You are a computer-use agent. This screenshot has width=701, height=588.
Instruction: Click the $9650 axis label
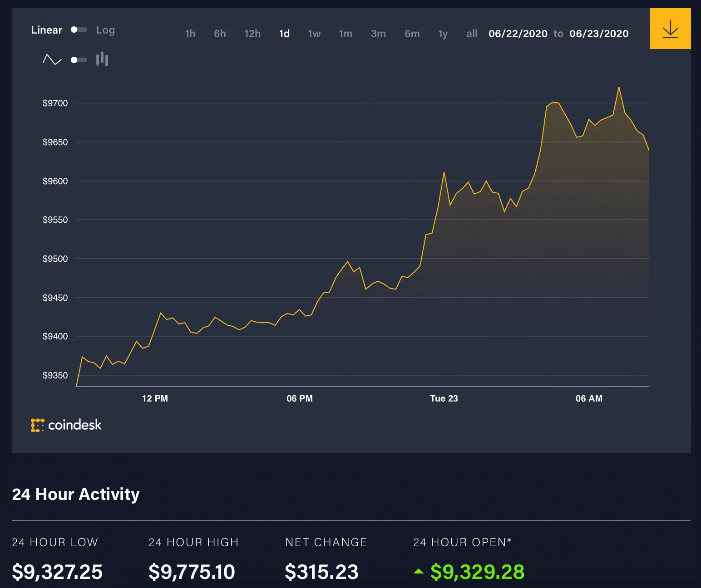pyautogui.click(x=55, y=142)
